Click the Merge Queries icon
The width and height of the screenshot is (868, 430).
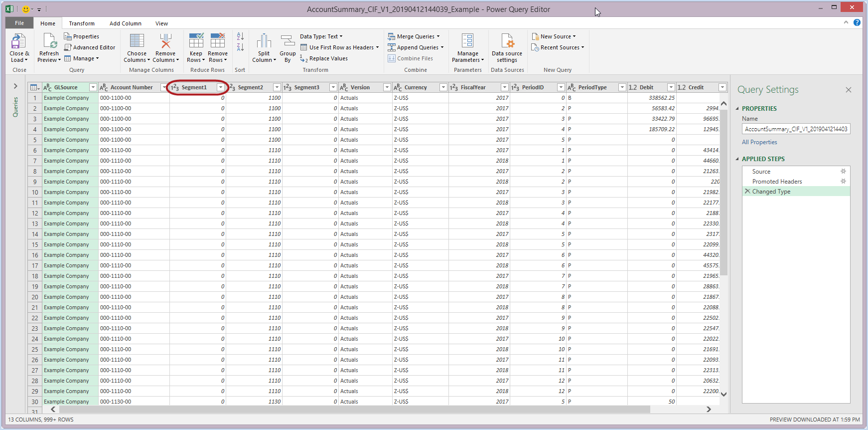(392, 36)
